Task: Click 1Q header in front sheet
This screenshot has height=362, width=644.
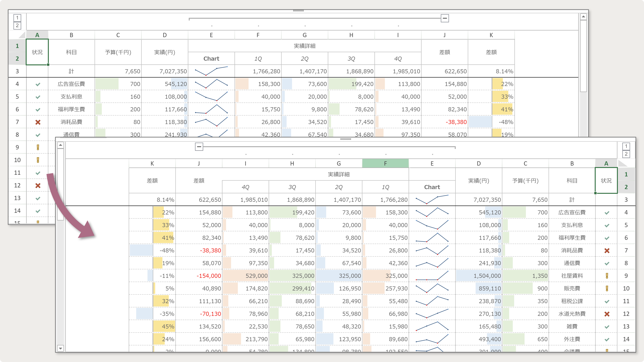Action: [x=386, y=187]
